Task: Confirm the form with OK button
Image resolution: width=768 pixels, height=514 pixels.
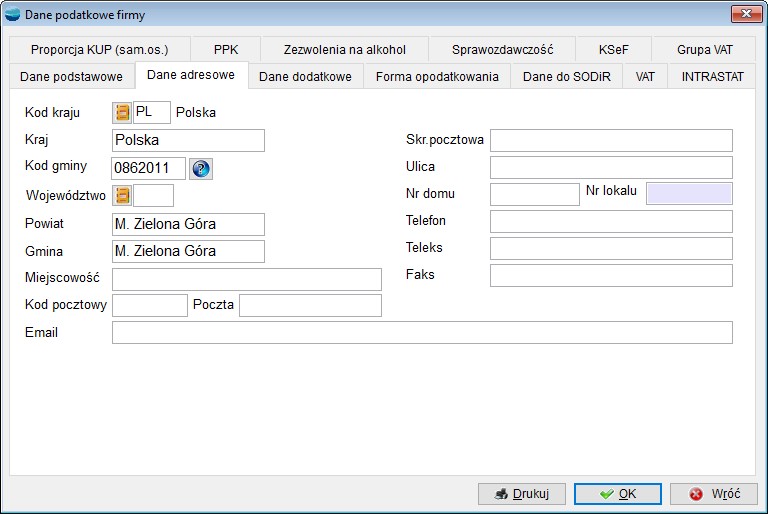Action: (616, 494)
